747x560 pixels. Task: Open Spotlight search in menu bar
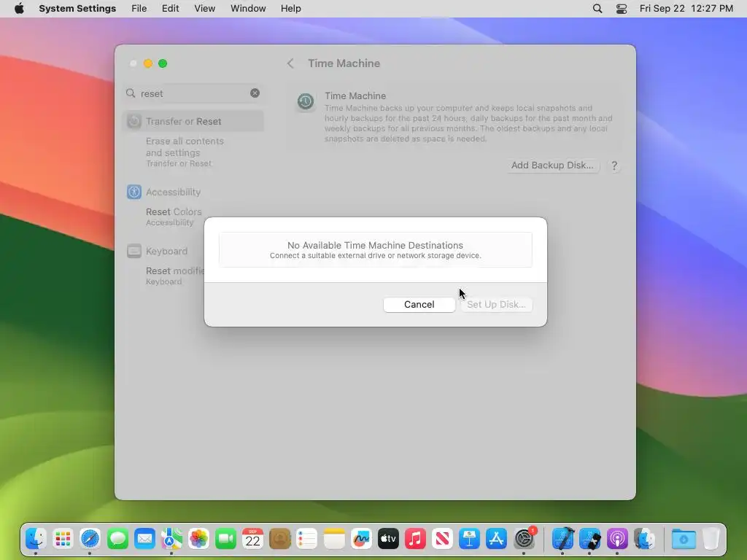[597, 9]
